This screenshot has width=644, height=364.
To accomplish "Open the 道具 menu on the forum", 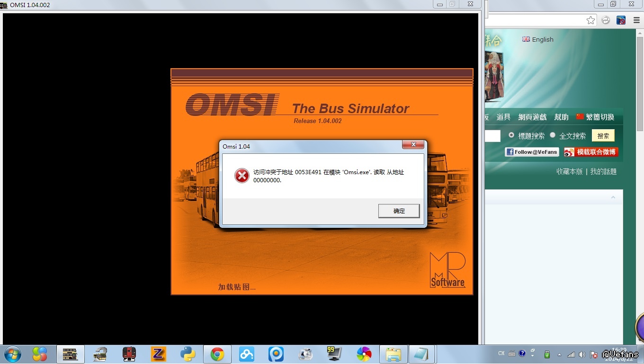I will click(x=503, y=117).
